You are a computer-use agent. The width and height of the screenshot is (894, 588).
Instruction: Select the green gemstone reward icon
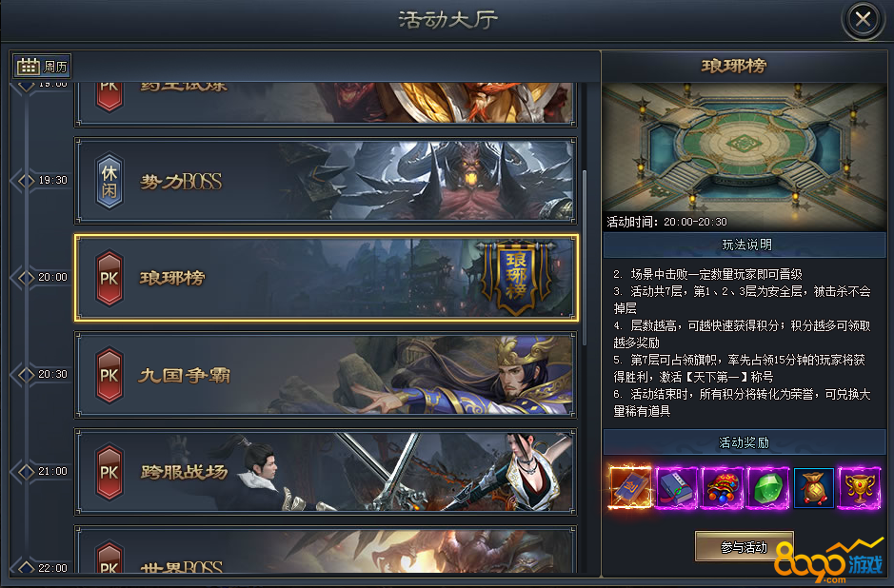click(x=768, y=488)
